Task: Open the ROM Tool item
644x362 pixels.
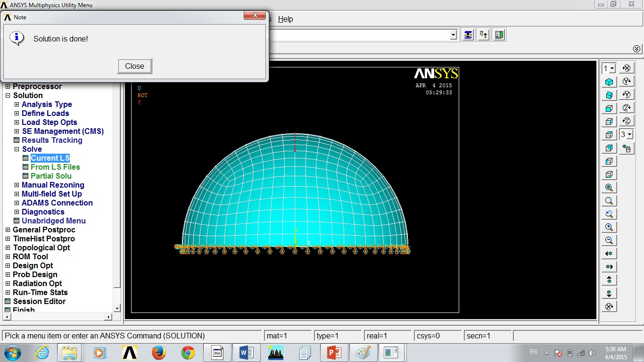Action: 31,256
